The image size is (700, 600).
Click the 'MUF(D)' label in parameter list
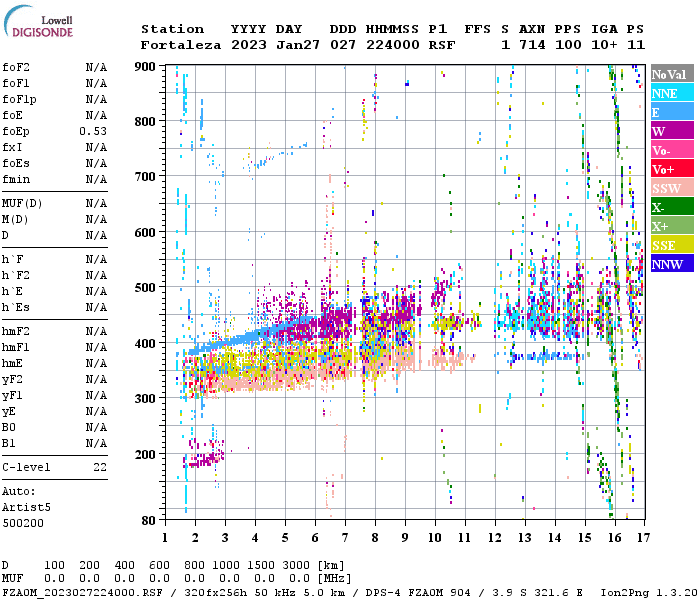pos(22,204)
